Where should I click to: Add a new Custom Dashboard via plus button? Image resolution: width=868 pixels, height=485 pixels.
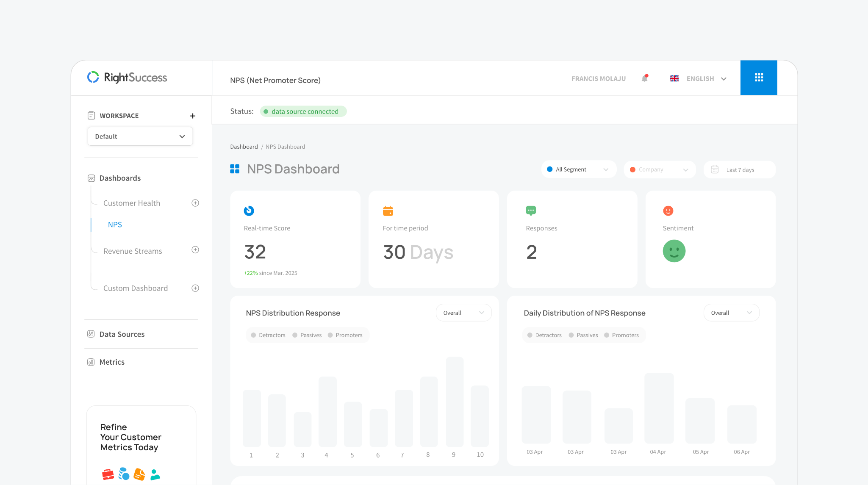click(x=195, y=288)
